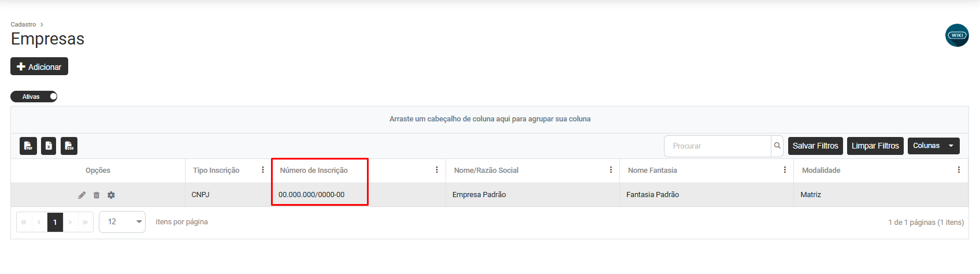Open the Nome/Razão Social column menu

(x=611, y=170)
